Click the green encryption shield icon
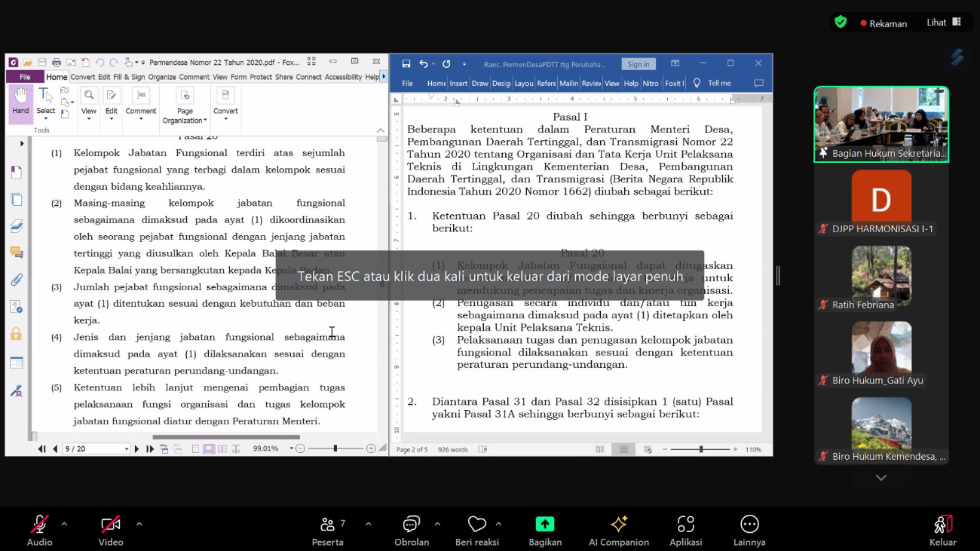The height and width of the screenshot is (551, 980). [x=840, y=22]
